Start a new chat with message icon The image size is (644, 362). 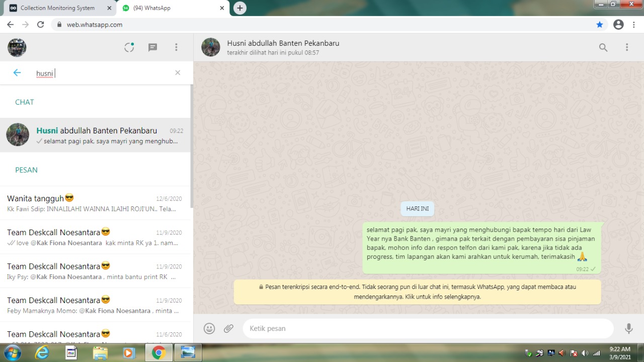point(152,47)
